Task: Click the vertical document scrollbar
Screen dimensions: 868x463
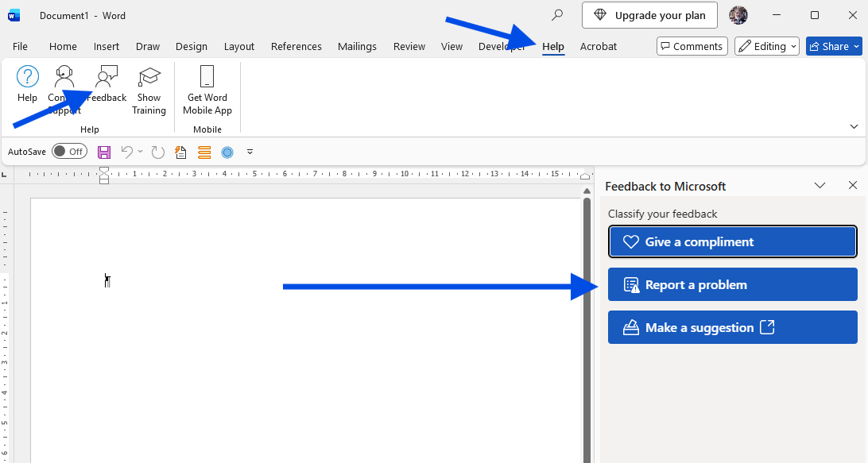Action: pos(587,330)
